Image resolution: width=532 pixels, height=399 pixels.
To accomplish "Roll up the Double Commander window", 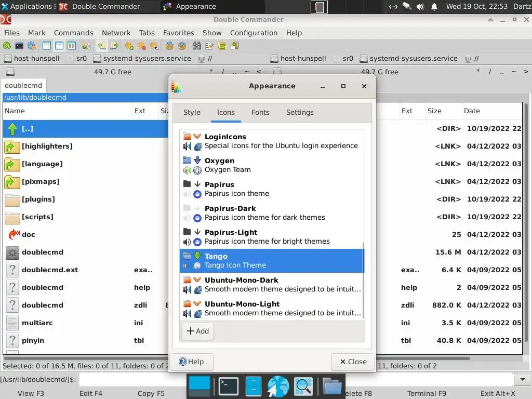I will point(490,20).
